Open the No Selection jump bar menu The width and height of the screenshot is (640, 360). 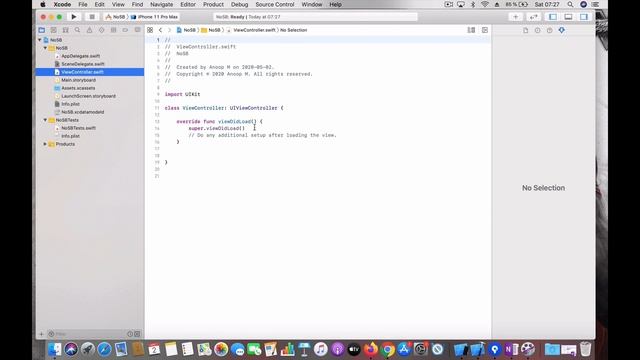tap(293, 30)
